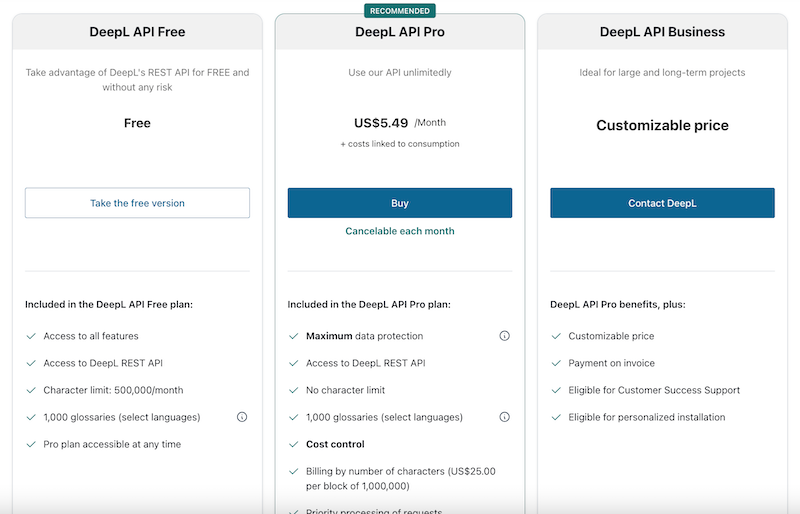
Task: Open info icon beside Maximum data protection
Action: [x=505, y=336]
